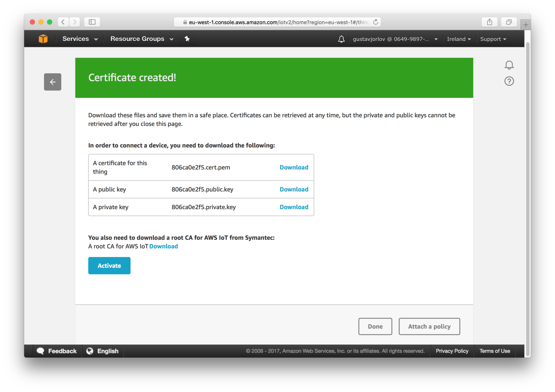Screen dimensions: 555x392
Task: Open the gustavjorlov account dropdown
Action: point(395,39)
